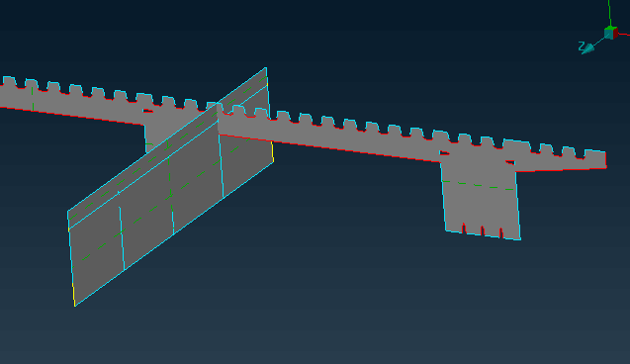The width and height of the screenshot is (630, 364).
Task: Click the middle slot on the right tab
Action: click(483, 230)
